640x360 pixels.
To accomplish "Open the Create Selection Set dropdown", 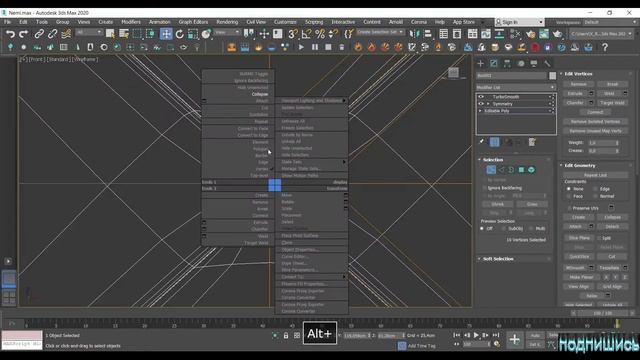I will (380, 32).
